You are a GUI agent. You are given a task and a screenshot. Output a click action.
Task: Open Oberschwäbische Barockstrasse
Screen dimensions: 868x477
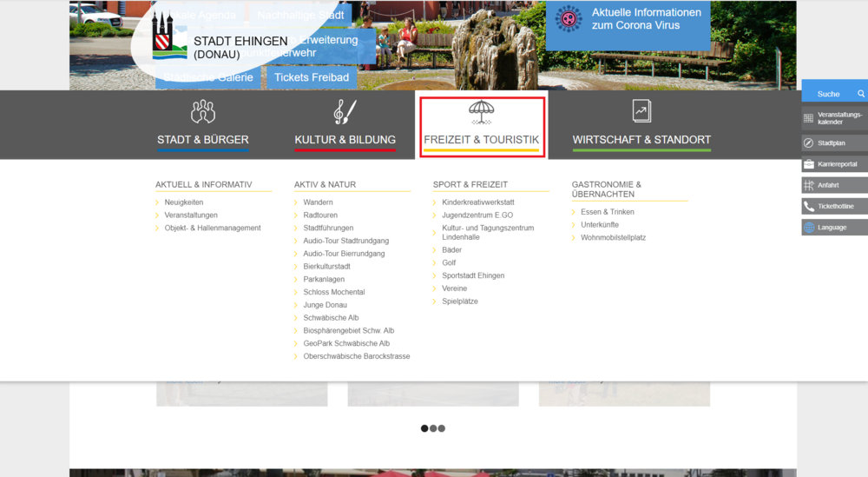(357, 356)
